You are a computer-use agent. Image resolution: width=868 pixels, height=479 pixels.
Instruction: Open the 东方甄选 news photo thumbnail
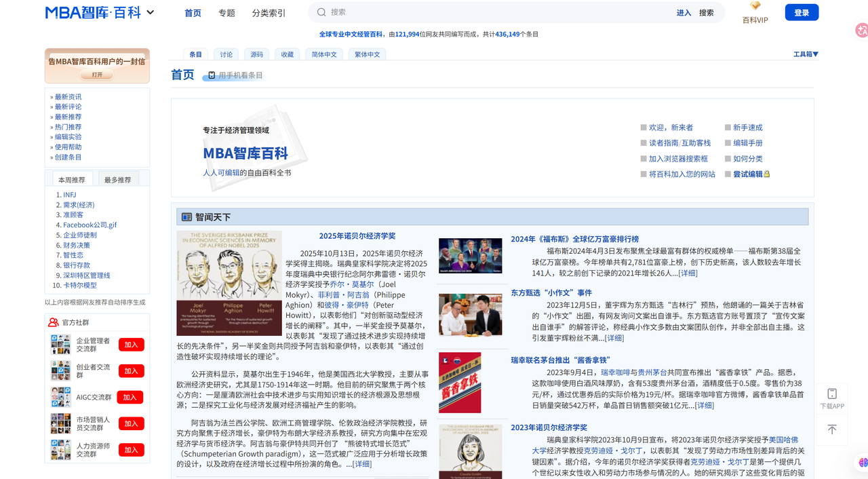471,314
